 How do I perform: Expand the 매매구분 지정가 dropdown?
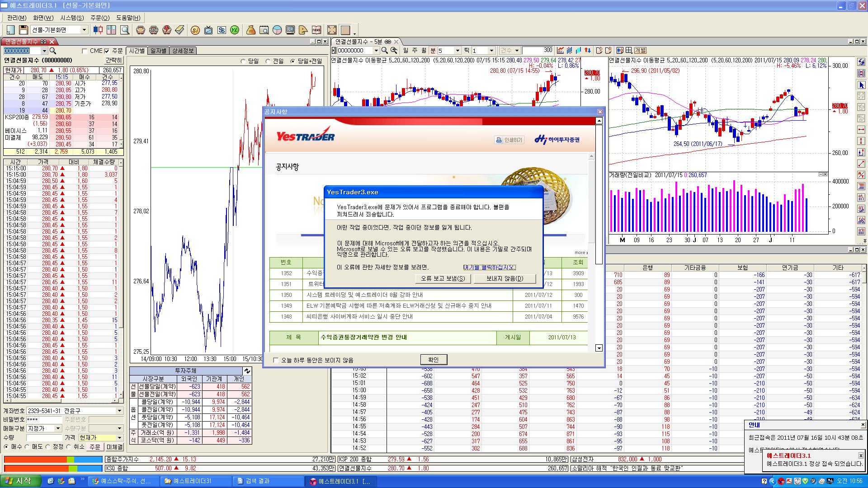point(57,428)
